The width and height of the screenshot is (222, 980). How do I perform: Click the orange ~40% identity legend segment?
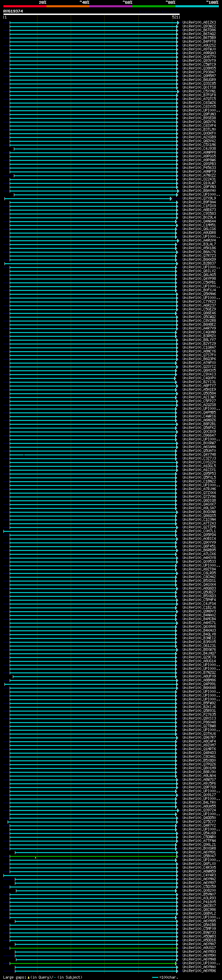(x=68, y=6)
